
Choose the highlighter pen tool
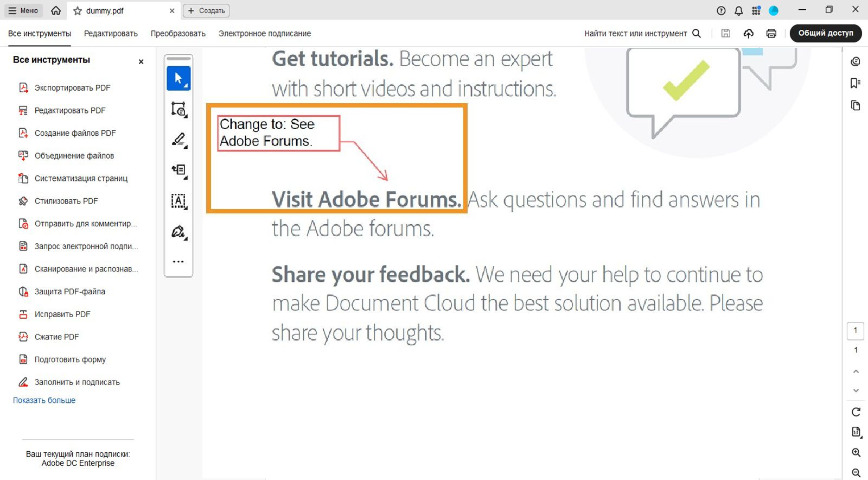178,140
